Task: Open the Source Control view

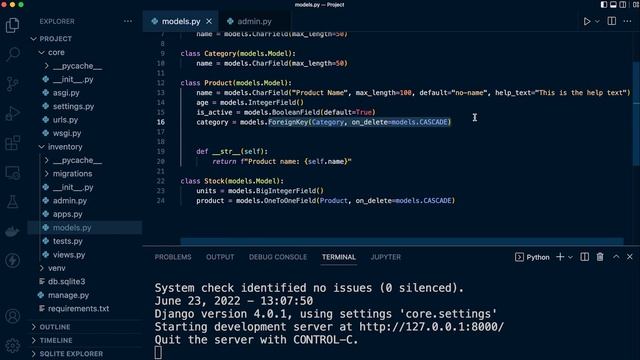Action: [x=13, y=84]
